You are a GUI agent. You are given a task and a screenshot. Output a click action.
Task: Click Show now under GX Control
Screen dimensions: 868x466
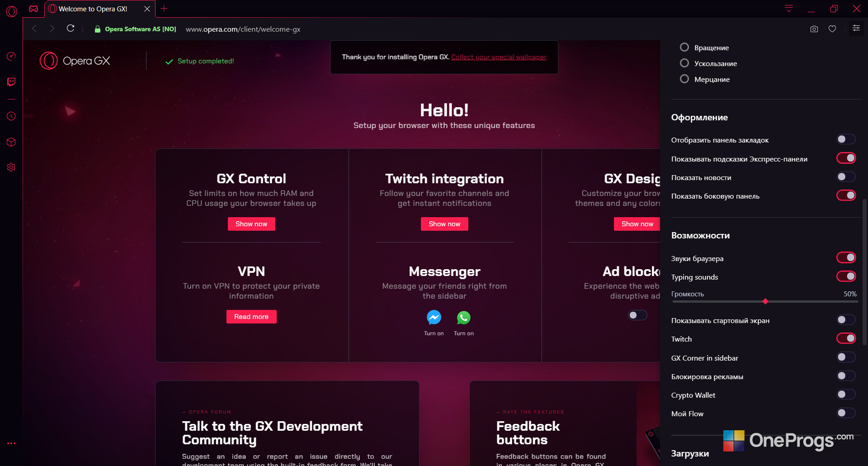pyautogui.click(x=251, y=224)
